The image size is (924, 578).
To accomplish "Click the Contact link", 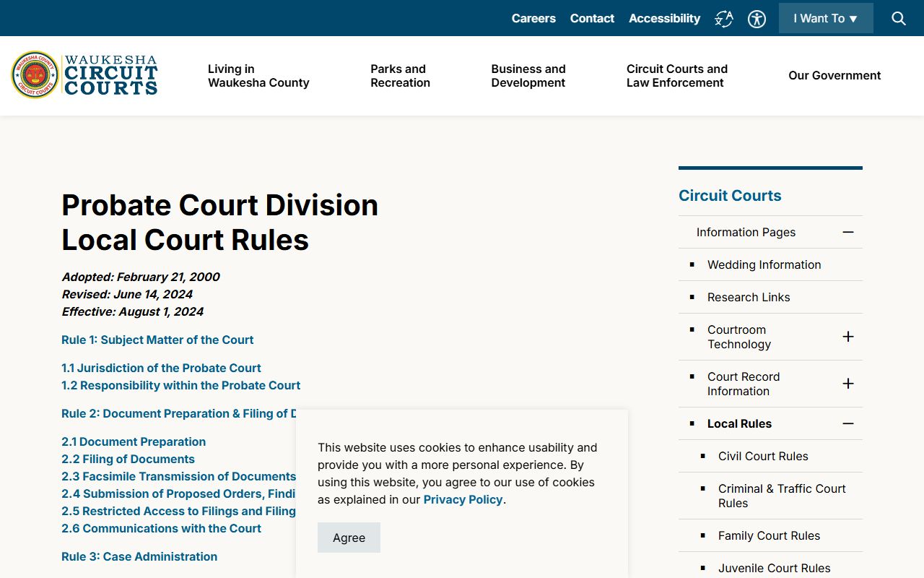I will [592, 18].
